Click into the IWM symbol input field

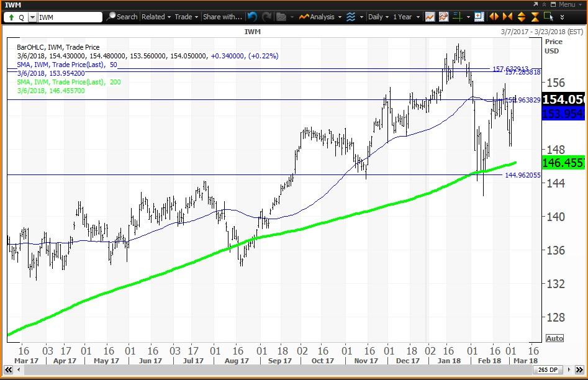70,17
